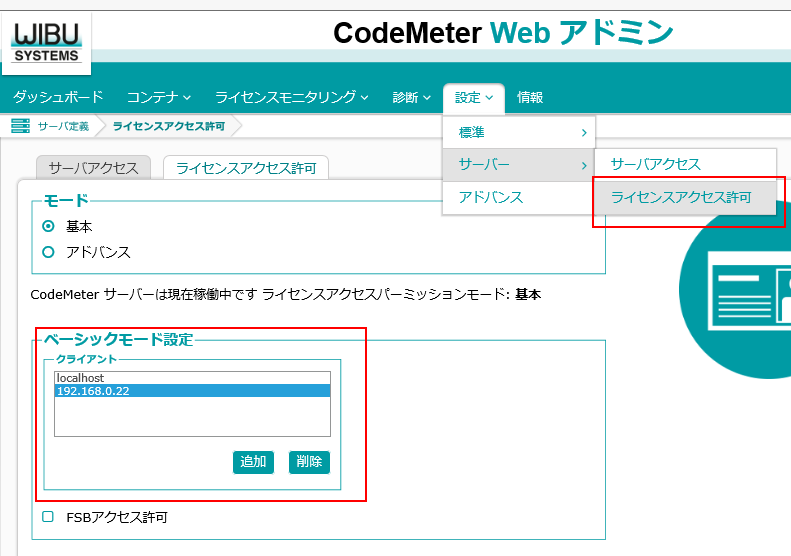Select 192.168.0.22 in the client list
Viewport: 791px width, 556px height.
tap(192, 391)
